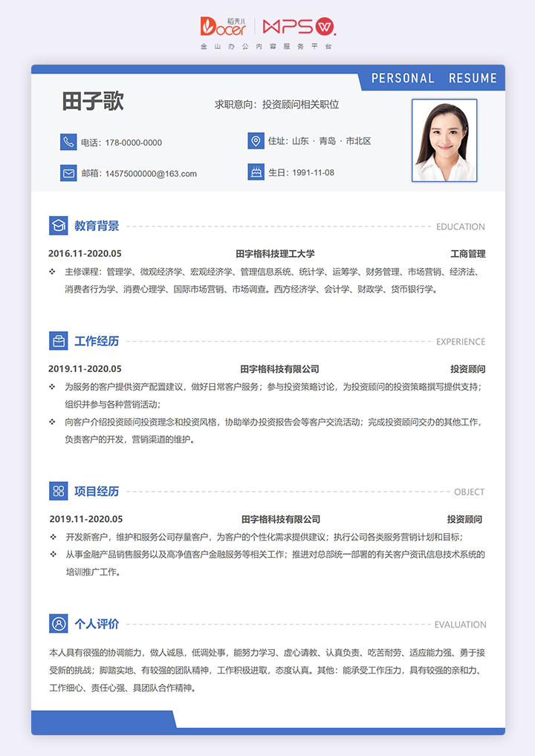Click the birthday cake icon beside 生日
Viewport: 535px width, 756px height.
(x=256, y=172)
